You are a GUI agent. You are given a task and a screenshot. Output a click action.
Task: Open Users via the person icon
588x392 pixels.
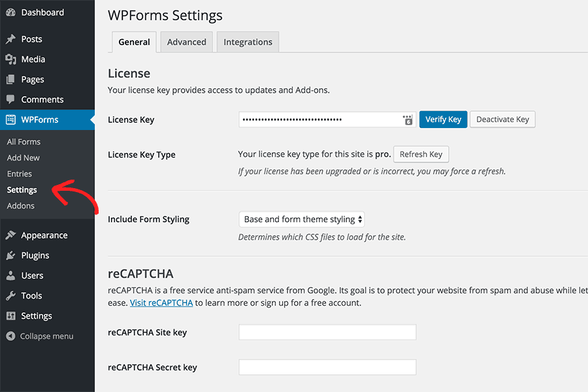(11, 275)
